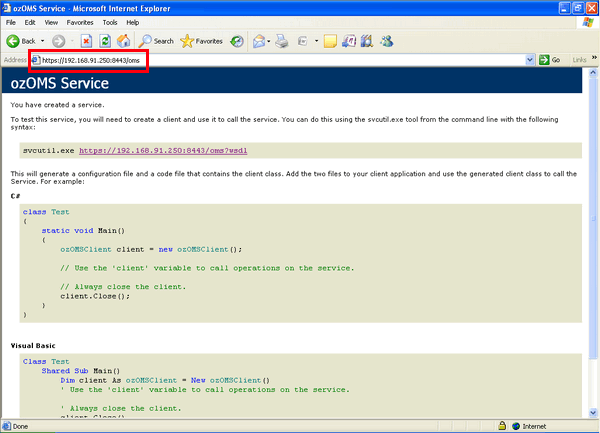Screen dimensions: 600x433
Task: Refresh the page with the green arrows icon
Action: (105, 41)
